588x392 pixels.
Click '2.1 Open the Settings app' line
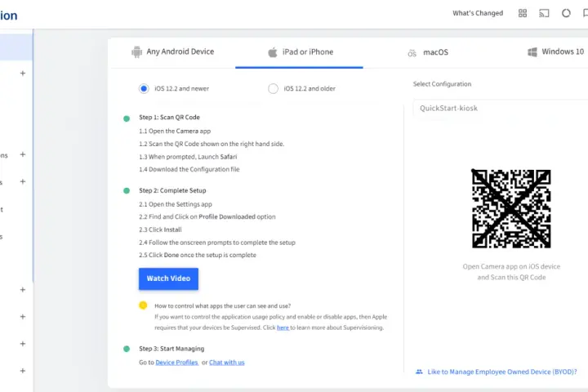[x=176, y=204]
